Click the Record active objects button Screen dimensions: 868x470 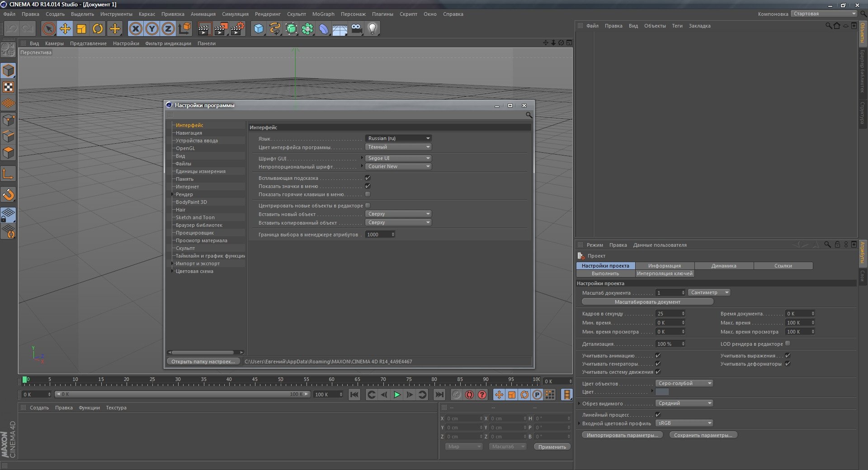point(469,395)
